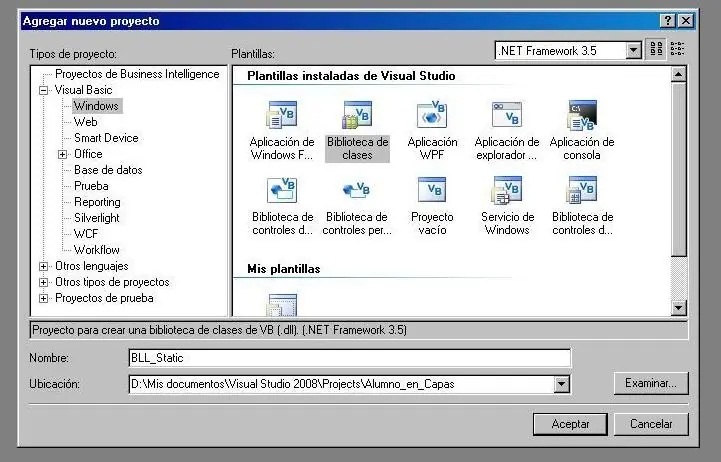Choose the Biblioteca de controles per... template icon
The height and width of the screenshot is (462, 721).
pyautogui.click(x=357, y=190)
